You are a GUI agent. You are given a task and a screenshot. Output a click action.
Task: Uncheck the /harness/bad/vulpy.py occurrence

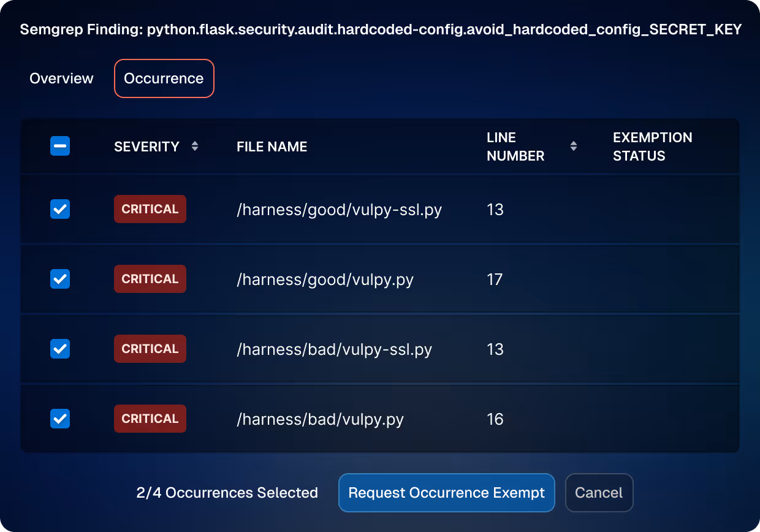coord(59,419)
